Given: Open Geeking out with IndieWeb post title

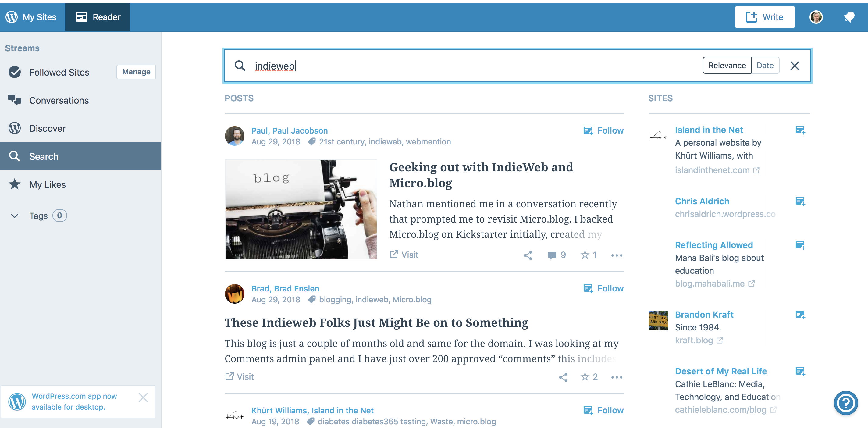Looking at the screenshot, I should click(x=481, y=175).
